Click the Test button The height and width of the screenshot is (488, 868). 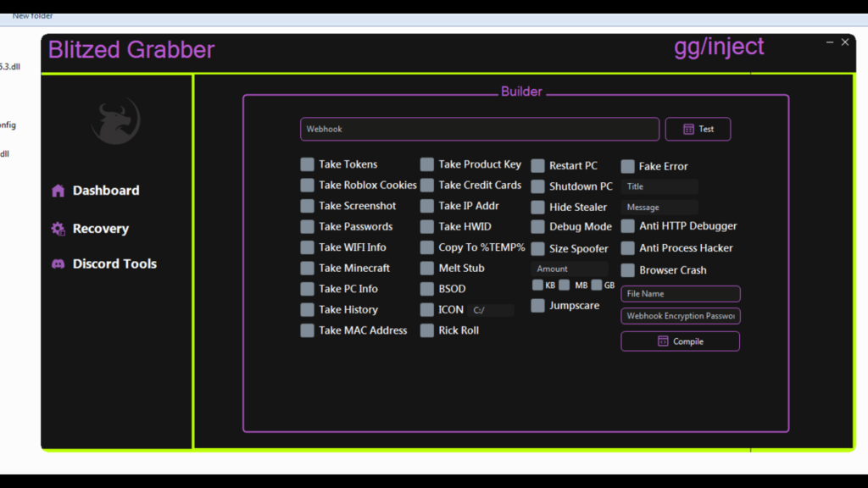click(x=698, y=129)
